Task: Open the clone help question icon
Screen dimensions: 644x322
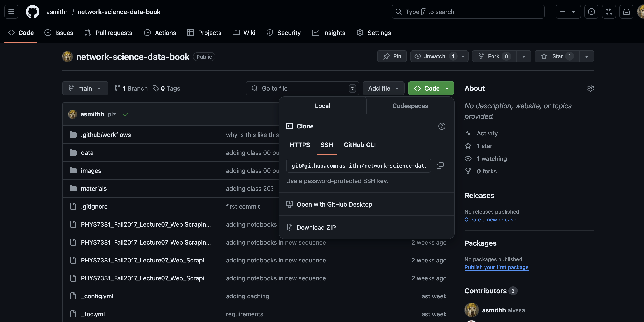Action: (442, 126)
